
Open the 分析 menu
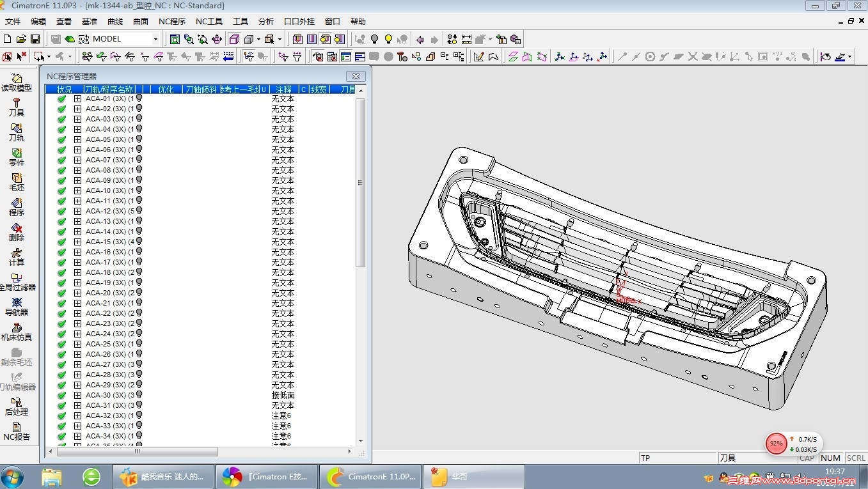coord(266,22)
